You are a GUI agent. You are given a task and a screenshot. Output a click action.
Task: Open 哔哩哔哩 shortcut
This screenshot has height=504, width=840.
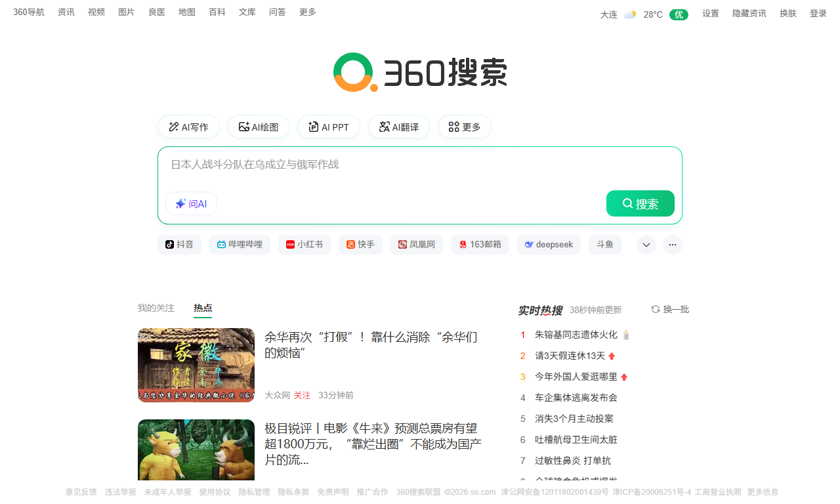click(240, 245)
